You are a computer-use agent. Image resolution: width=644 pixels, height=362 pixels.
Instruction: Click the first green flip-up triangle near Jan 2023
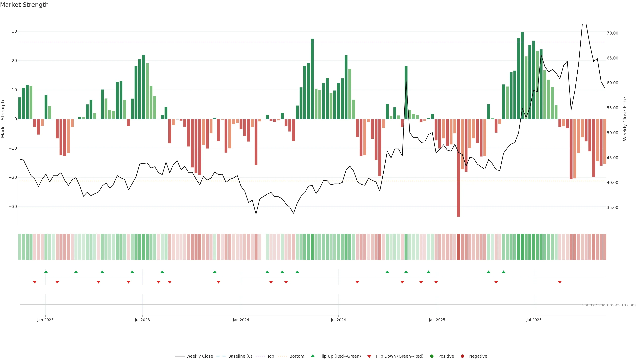[x=46, y=272]
